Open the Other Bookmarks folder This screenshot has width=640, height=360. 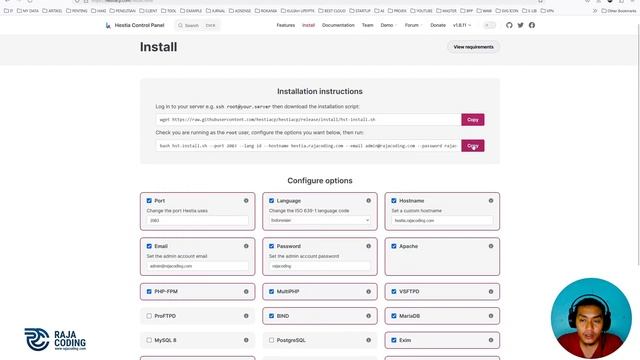[619, 11]
